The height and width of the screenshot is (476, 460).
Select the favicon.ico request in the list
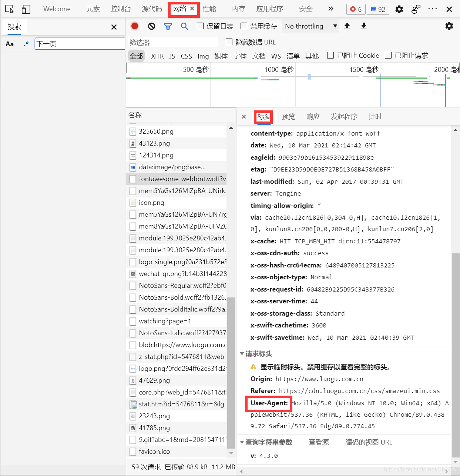click(x=155, y=452)
